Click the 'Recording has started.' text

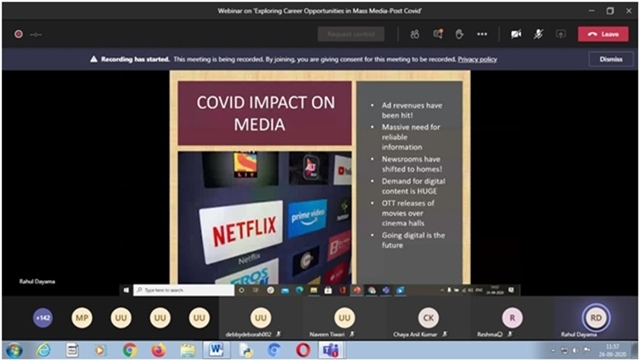click(x=135, y=59)
